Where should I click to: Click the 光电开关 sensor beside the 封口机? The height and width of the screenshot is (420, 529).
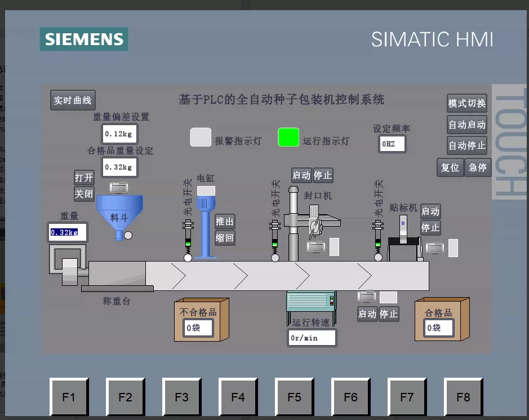pos(275,240)
